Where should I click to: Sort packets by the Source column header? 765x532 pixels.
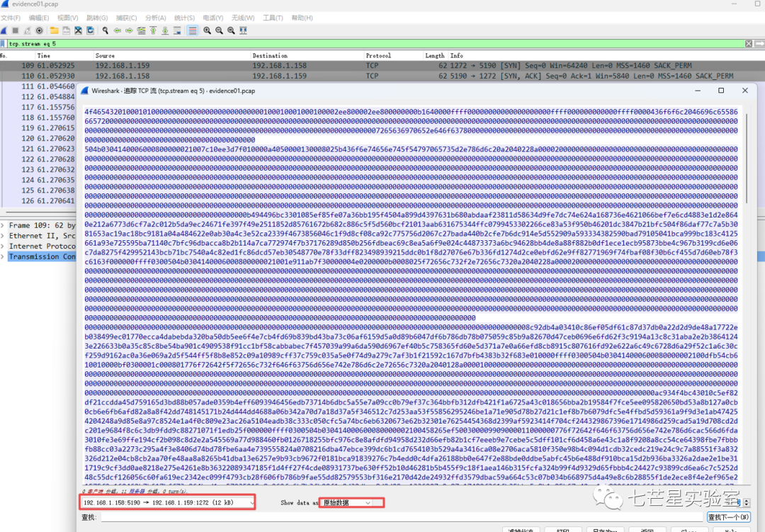click(171, 56)
